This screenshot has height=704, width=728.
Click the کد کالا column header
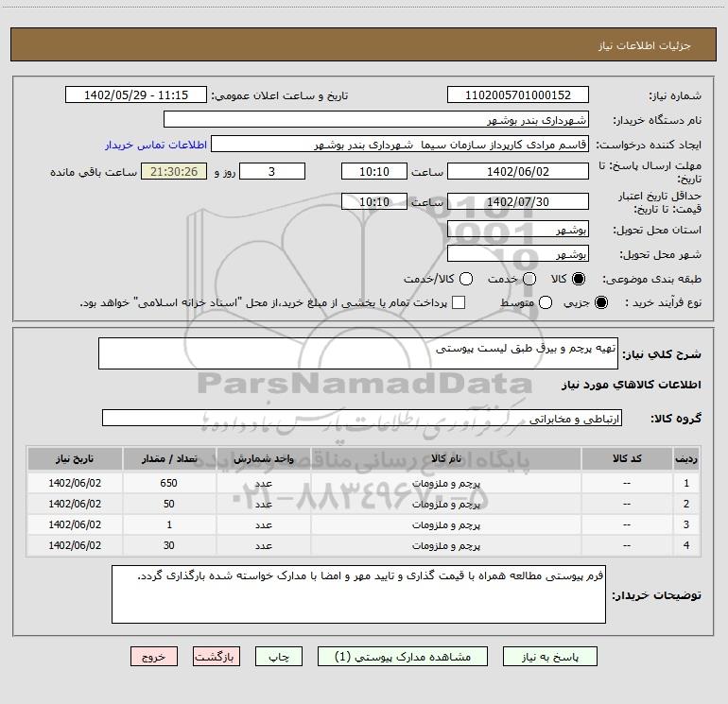627,458
